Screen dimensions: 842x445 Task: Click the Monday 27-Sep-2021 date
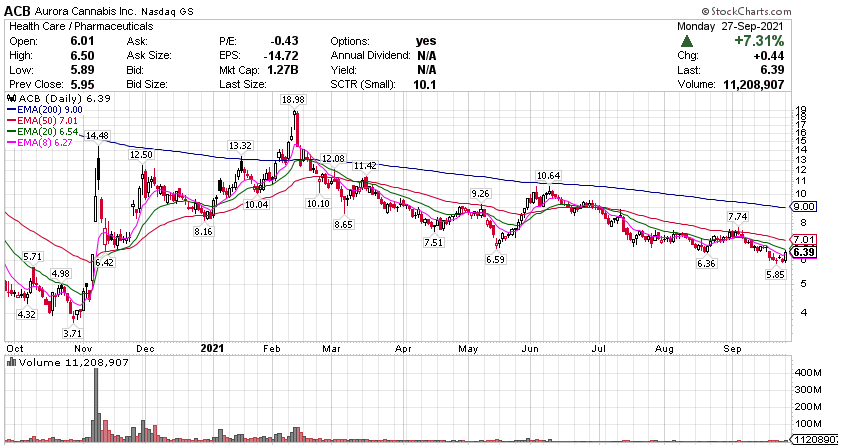pyautogui.click(x=730, y=26)
